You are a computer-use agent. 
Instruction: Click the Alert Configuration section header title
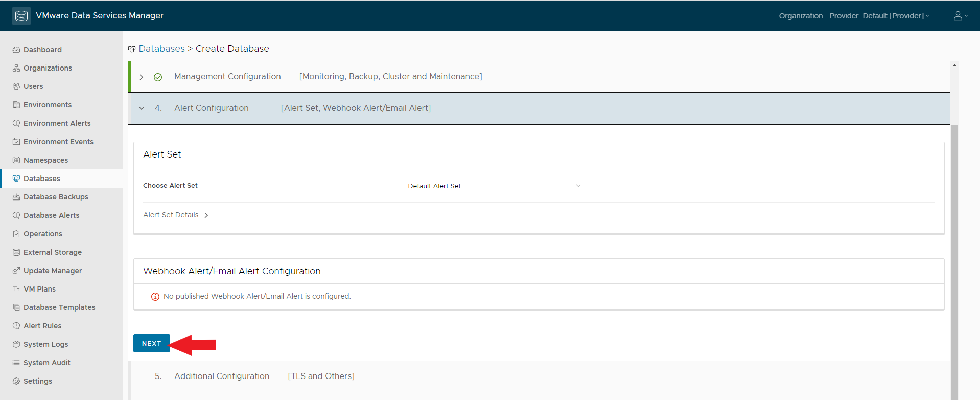click(x=212, y=108)
